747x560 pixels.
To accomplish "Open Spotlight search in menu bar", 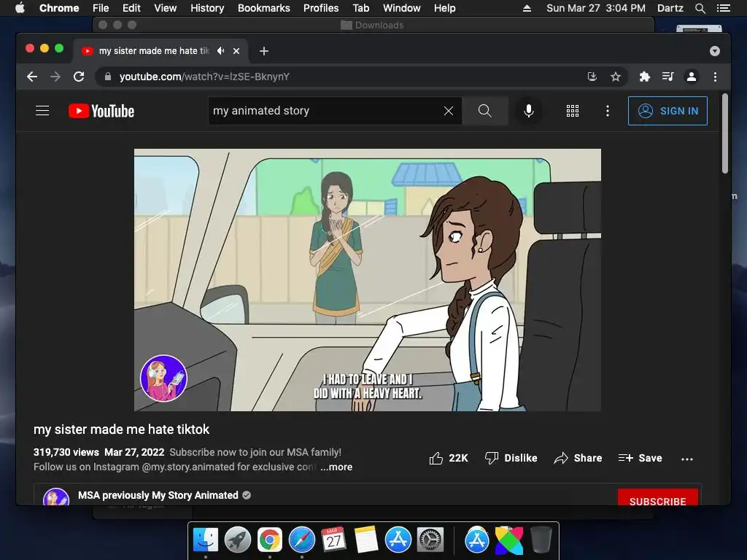I will pyautogui.click(x=700, y=8).
